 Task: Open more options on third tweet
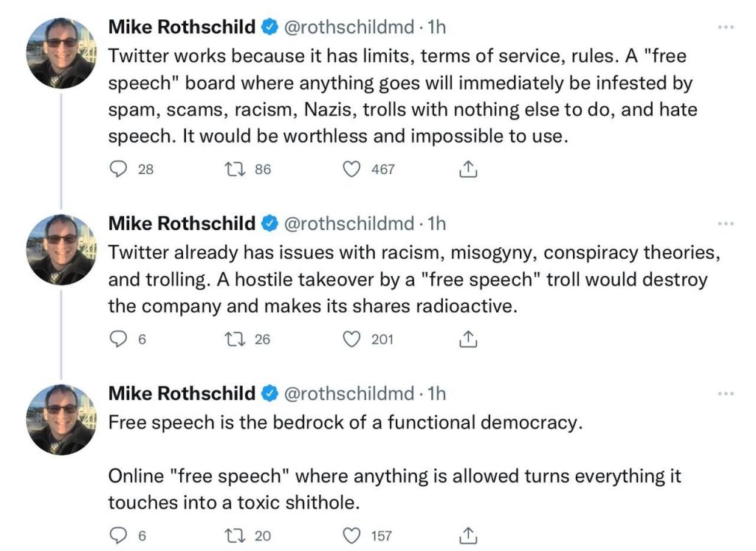click(x=726, y=394)
